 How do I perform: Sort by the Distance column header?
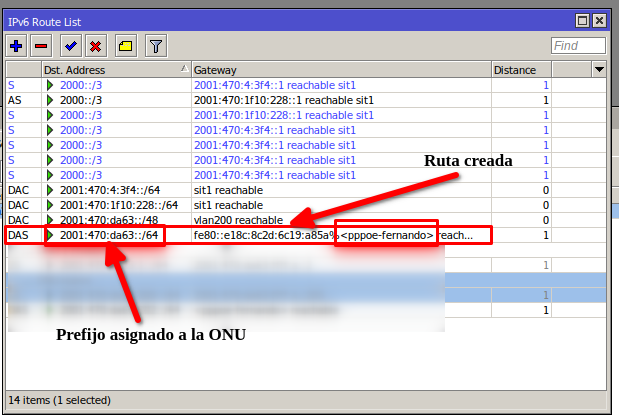pyautogui.click(x=520, y=70)
